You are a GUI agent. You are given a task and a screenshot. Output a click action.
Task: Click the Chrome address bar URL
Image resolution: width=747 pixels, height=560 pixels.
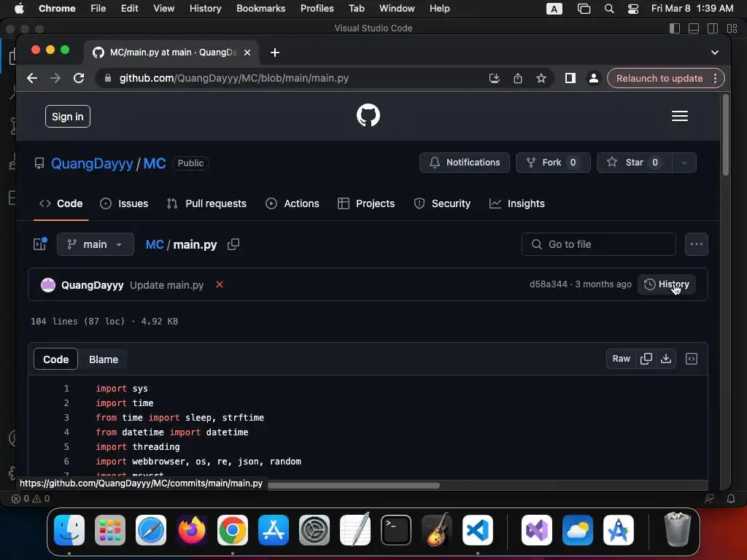tap(234, 78)
